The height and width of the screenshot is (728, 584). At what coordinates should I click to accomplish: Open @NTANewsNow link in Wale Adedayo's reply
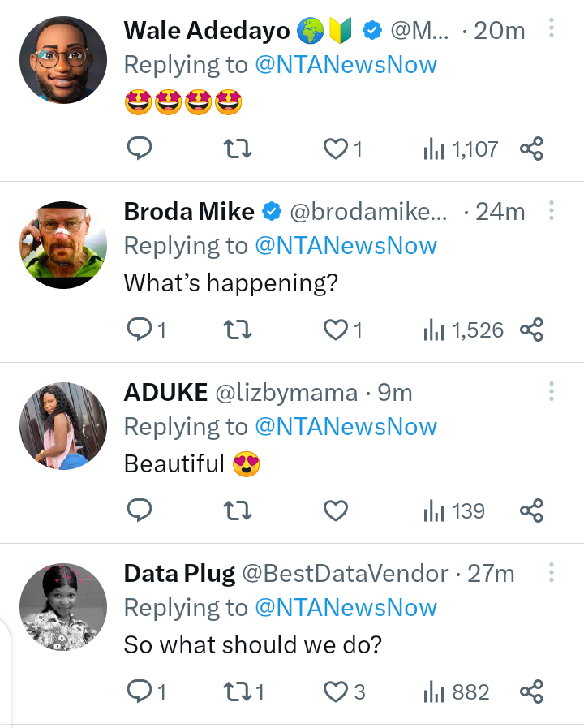[346, 65]
